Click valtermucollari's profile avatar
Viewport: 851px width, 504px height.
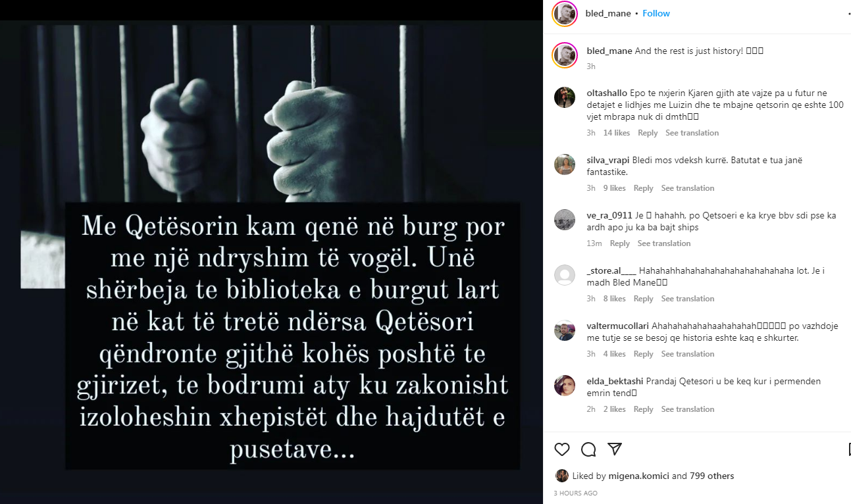[x=565, y=330]
